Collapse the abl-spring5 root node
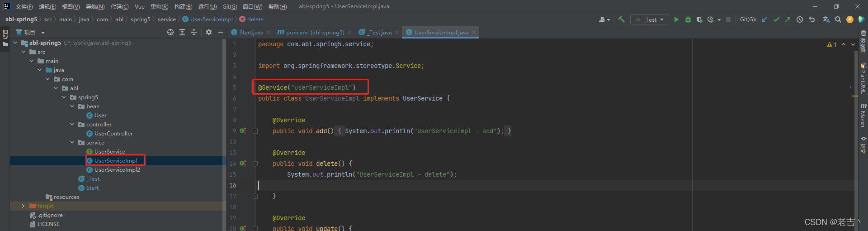This screenshot has height=231, width=868. (15, 43)
